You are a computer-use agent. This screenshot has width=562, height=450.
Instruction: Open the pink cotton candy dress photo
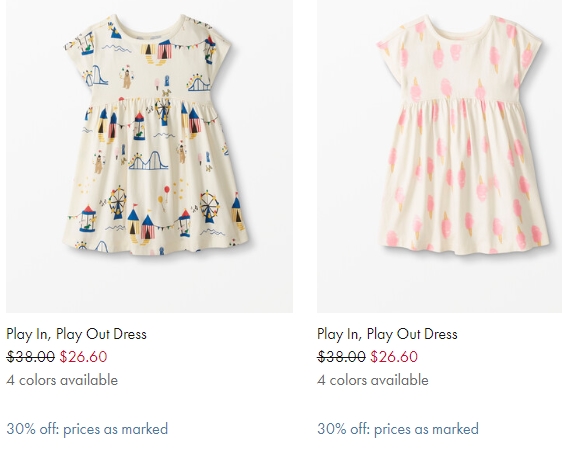click(439, 156)
